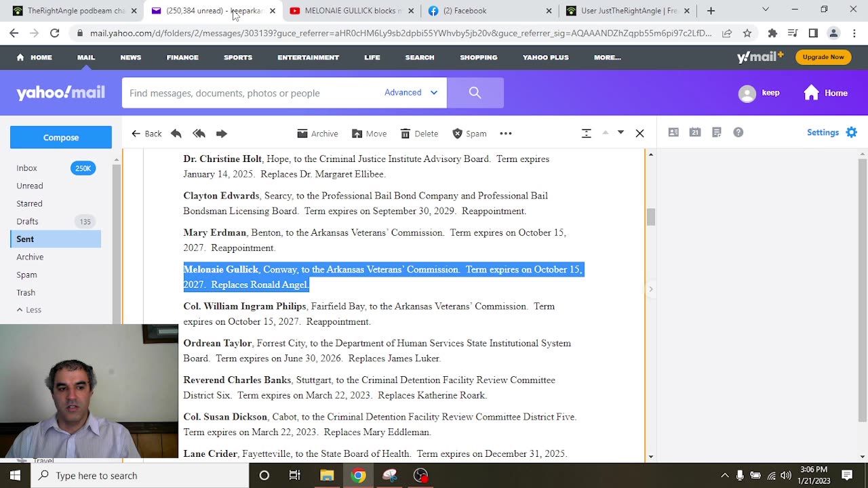This screenshot has width=868, height=488.
Task: Go Back to message list
Action: click(146, 134)
